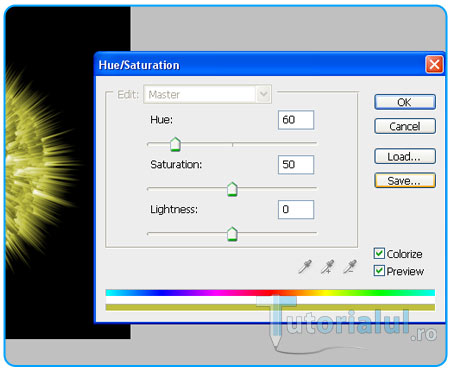Close the Hue/Saturation dialog

pos(434,64)
